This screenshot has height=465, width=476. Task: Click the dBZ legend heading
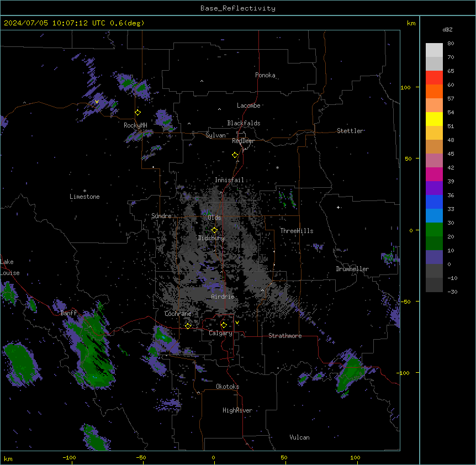click(447, 29)
